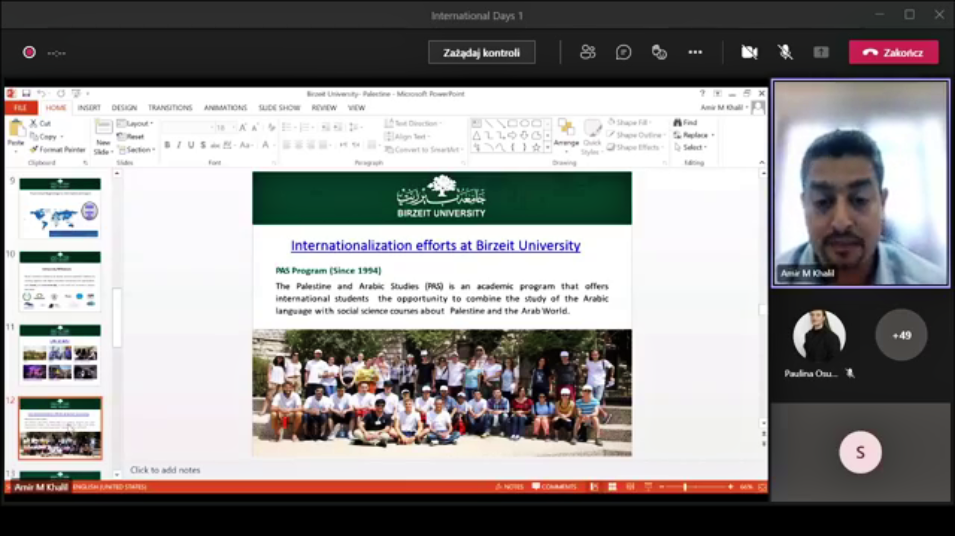This screenshot has height=536, width=955.
Task: Click the Undo icon in quick access
Action: [41, 94]
